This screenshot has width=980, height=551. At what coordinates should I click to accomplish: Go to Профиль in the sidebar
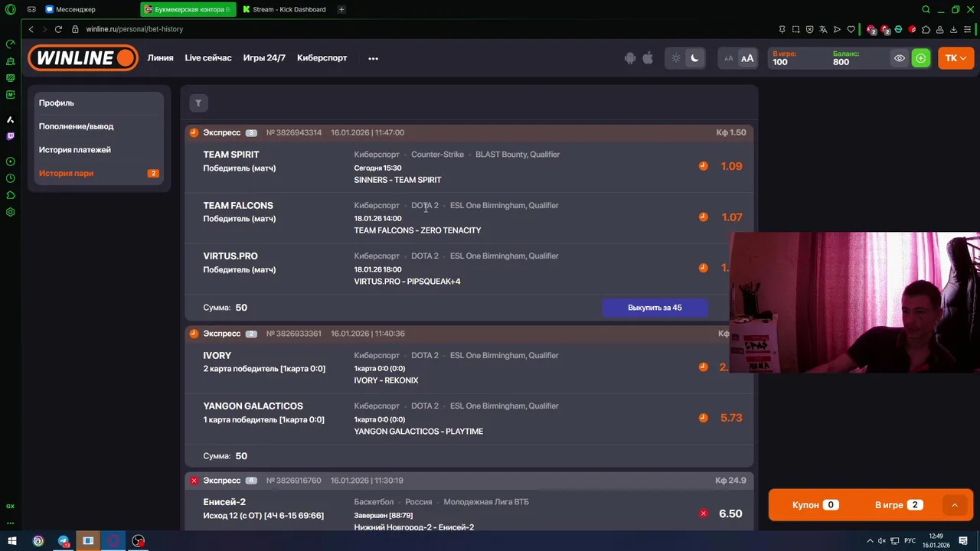(x=100, y=103)
